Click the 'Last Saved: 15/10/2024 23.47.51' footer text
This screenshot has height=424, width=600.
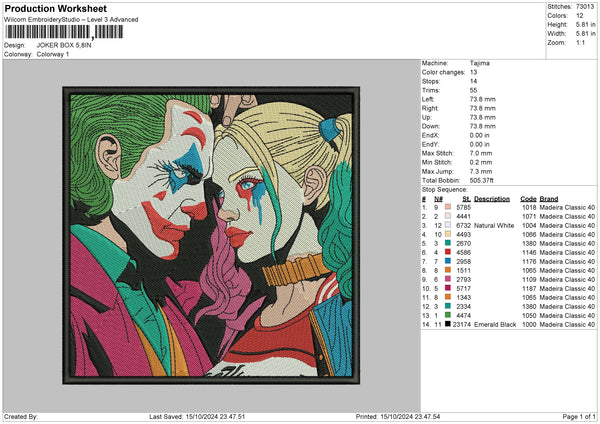coord(197,417)
